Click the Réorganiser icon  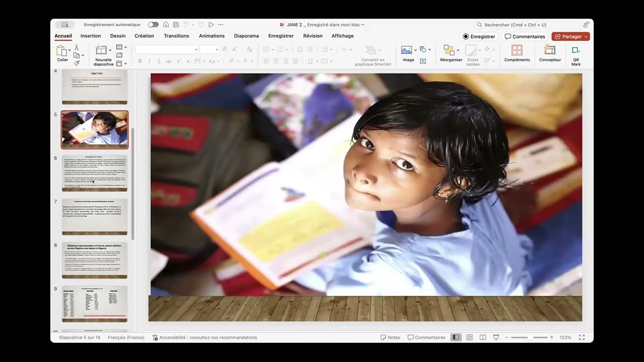(449, 50)
